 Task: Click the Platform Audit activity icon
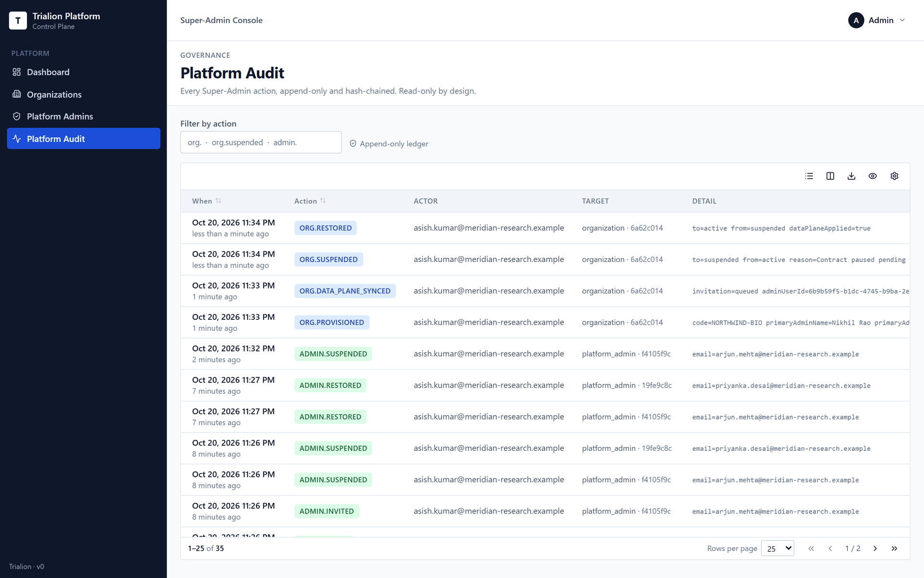17,139
